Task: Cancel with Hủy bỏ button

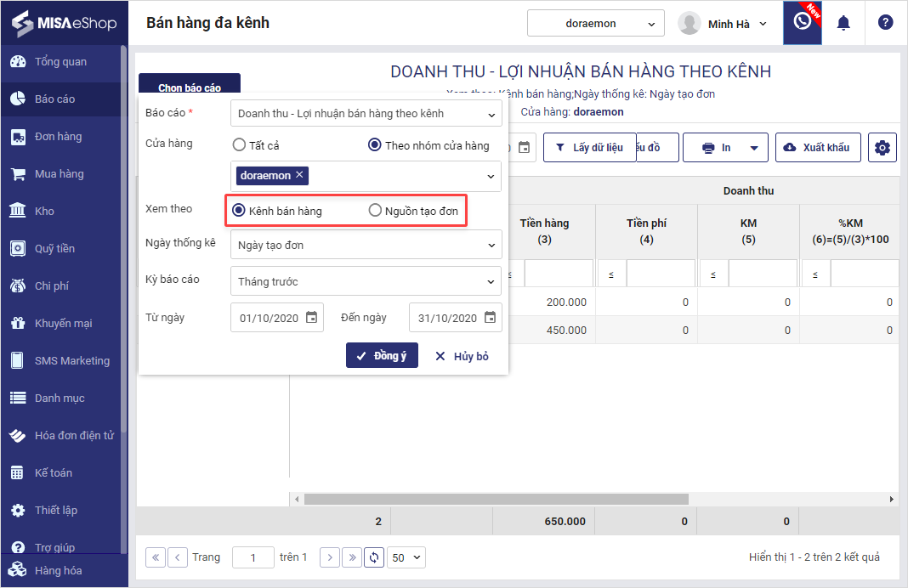Action: click(463, 356)
